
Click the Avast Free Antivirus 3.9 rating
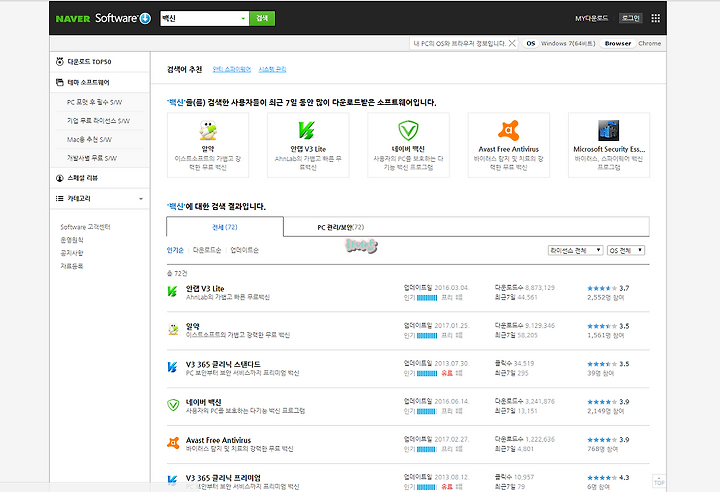point(608,440)
